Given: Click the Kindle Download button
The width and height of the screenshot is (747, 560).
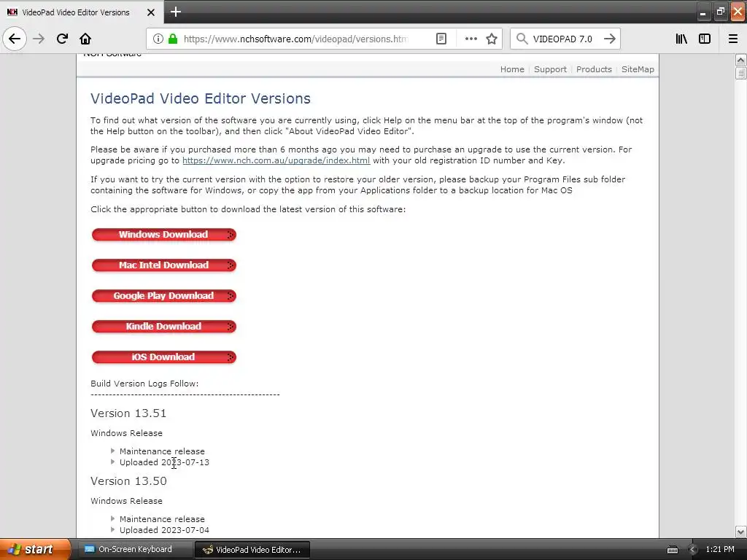Looking at the screenshot, I should 164,326.
